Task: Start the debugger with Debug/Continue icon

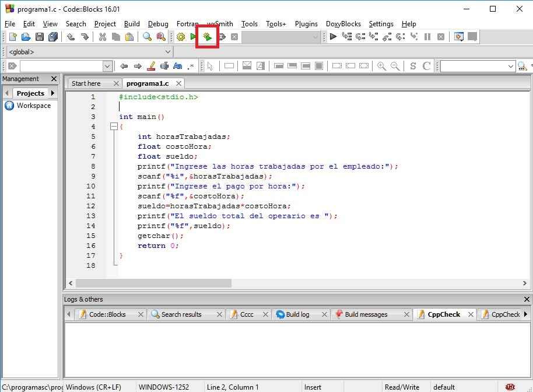Action: pyautogui.click(x=333, y=37)
